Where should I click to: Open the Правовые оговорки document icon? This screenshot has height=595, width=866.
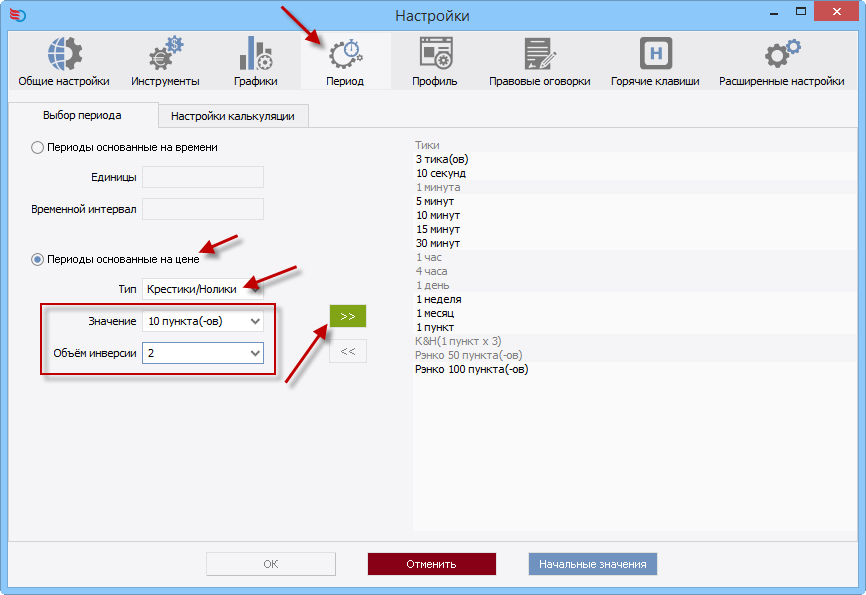click(x=539, y=54)
